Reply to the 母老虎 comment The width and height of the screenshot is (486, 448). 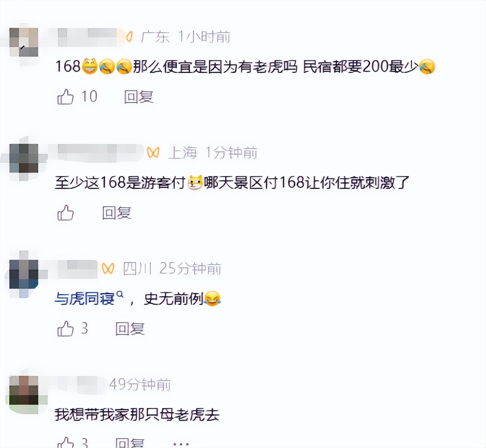click(130, 443)
